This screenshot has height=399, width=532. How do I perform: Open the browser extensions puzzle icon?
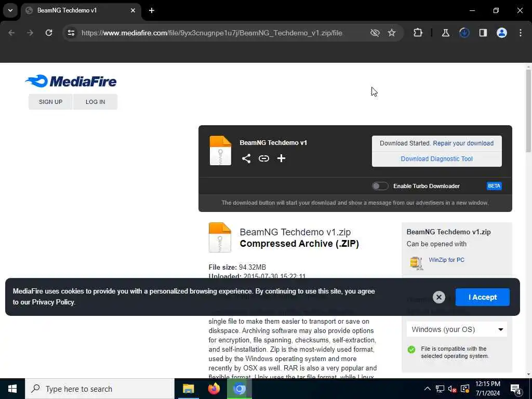pyautogui.click(x=418, y=33)
